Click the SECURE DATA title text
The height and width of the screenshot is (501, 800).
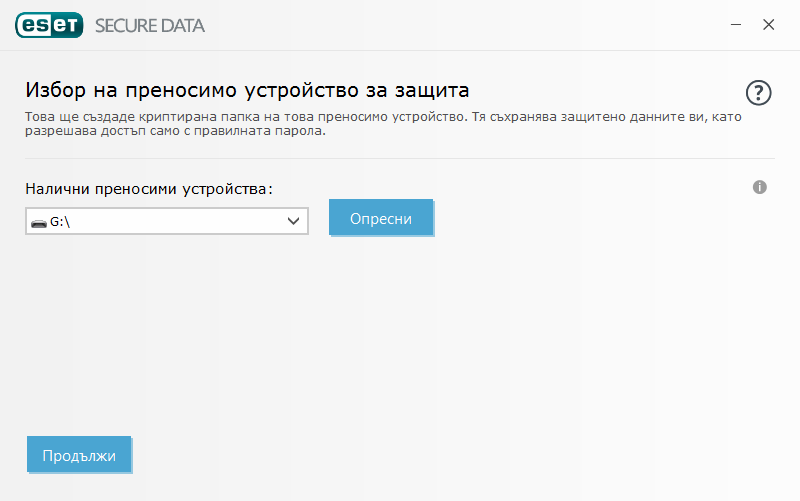[149, 26]
